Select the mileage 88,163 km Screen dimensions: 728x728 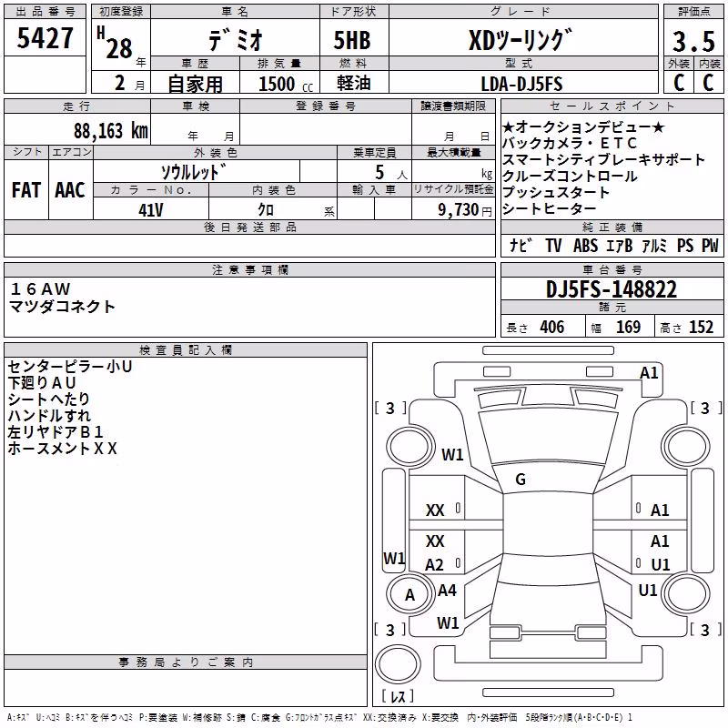click(x=111, y=131)
